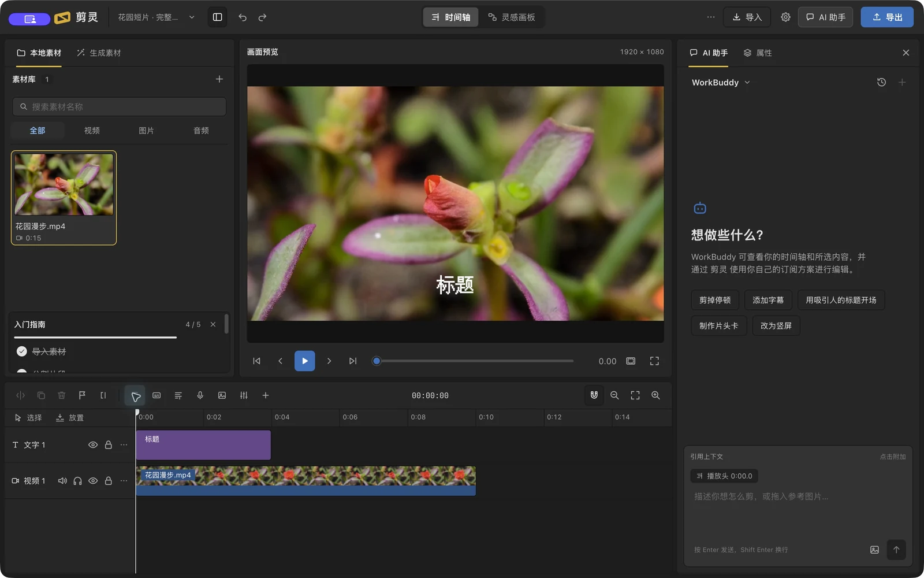Screen dimensions: 924x578
Task: Add a flag marker on timeline
Action: (x=82, y=395)
